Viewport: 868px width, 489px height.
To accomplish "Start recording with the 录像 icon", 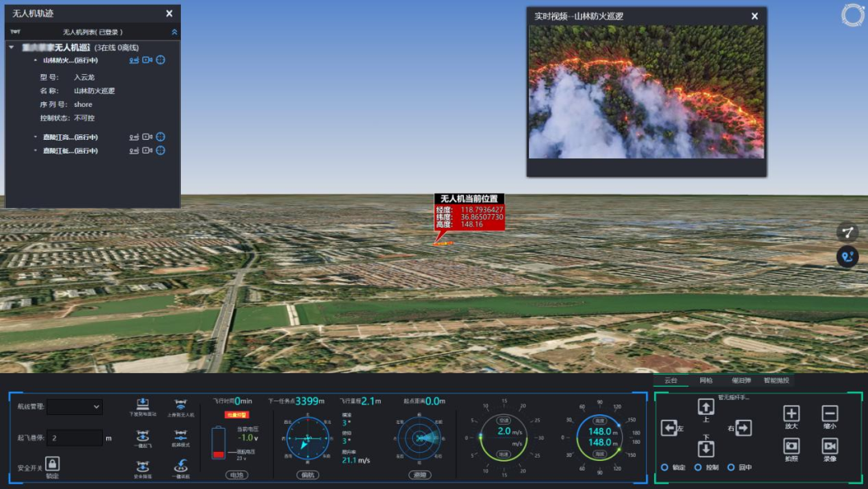I will click(830, 446).
